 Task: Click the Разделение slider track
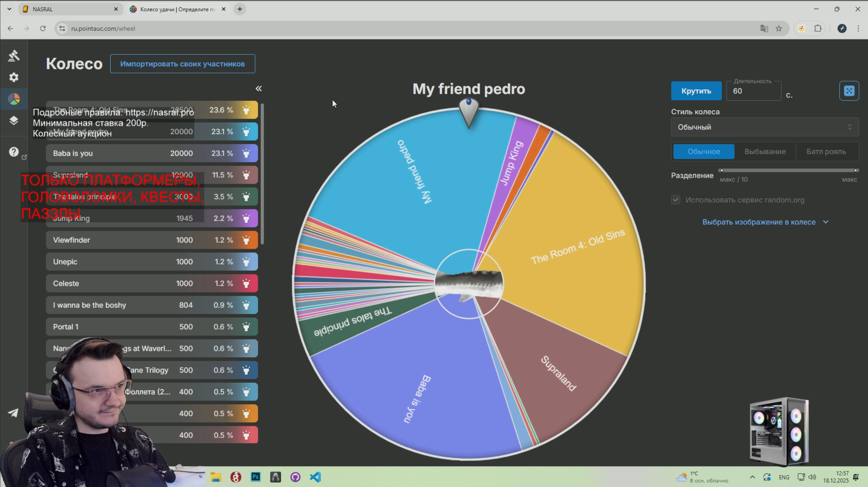coord(788,170)
